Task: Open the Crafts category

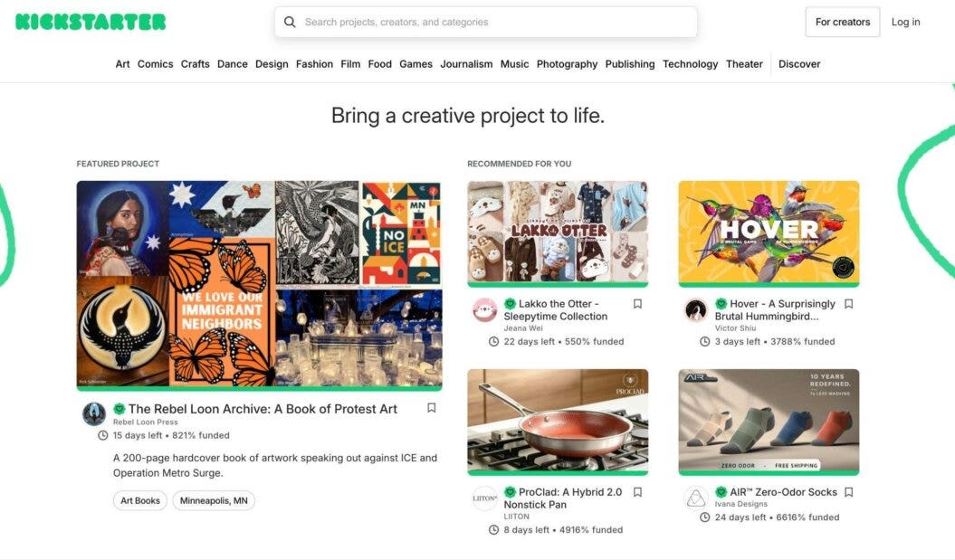Action: pyautogui.click(x=195, y=64)
